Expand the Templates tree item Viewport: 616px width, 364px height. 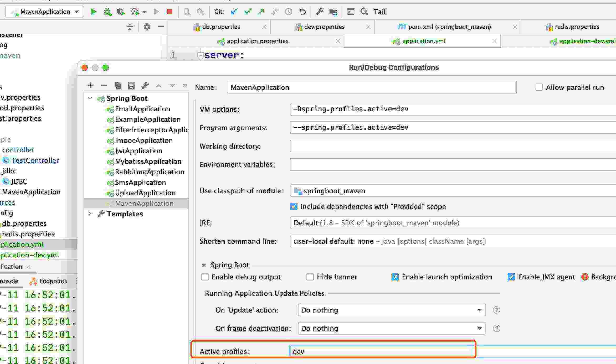point(89,214)
